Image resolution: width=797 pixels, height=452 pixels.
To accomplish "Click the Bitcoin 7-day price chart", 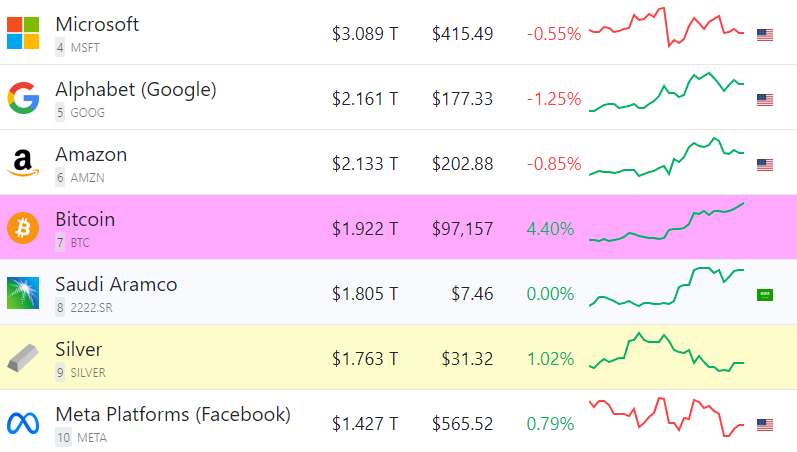I will click(x=666, y=224).
